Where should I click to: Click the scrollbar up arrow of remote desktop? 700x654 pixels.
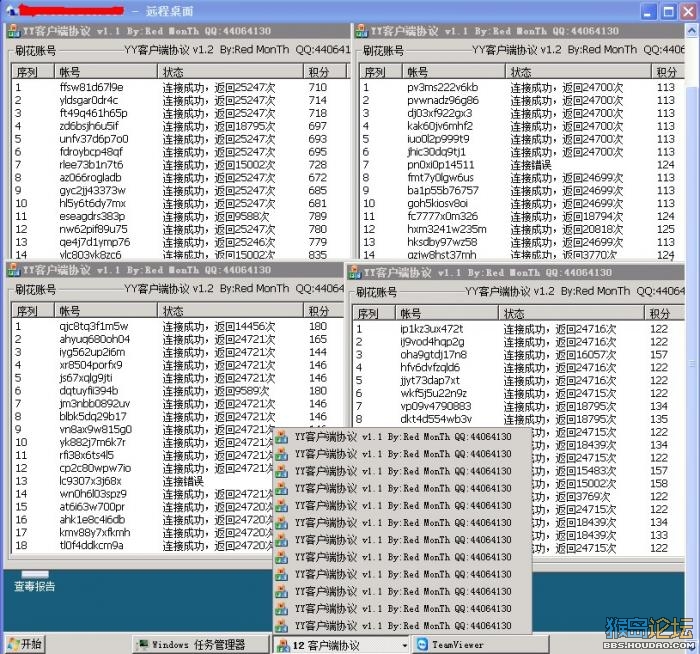click(x=692, y=31)
